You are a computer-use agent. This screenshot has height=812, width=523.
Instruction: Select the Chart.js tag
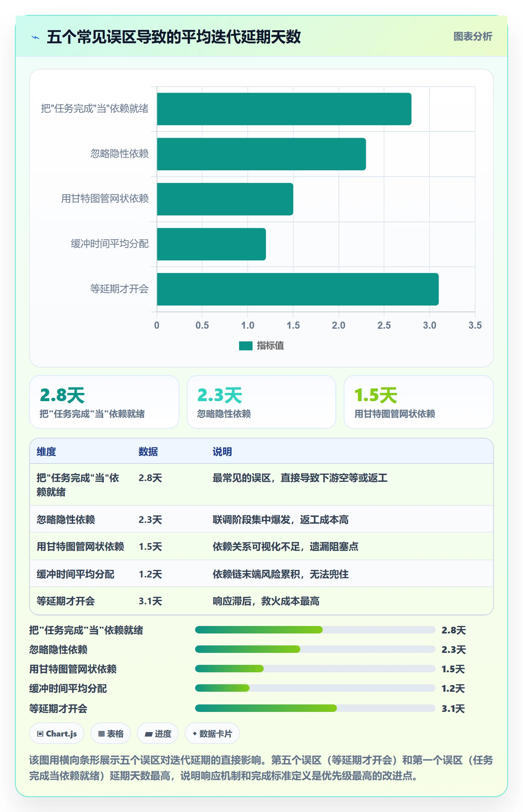[57, 734]
